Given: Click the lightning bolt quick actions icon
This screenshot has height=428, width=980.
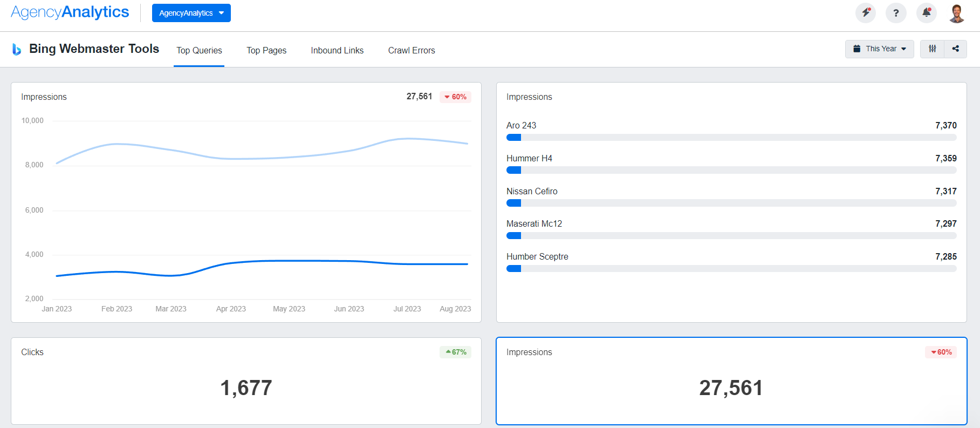Looking at the screenshot, I should tap(866, 13).
